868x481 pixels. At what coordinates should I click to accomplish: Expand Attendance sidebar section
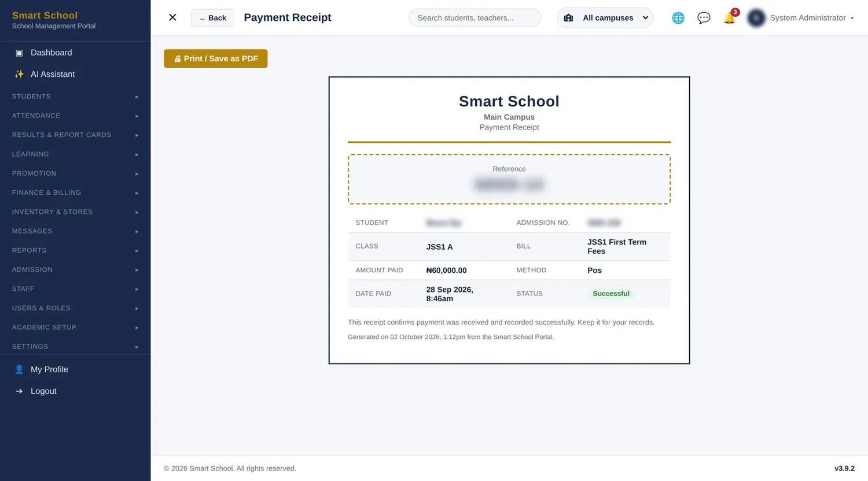[75, 116]
